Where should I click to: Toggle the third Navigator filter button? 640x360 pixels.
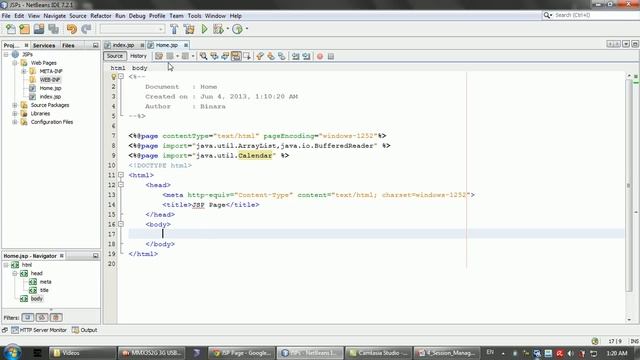pyautogui.click(x=56, y=317)
